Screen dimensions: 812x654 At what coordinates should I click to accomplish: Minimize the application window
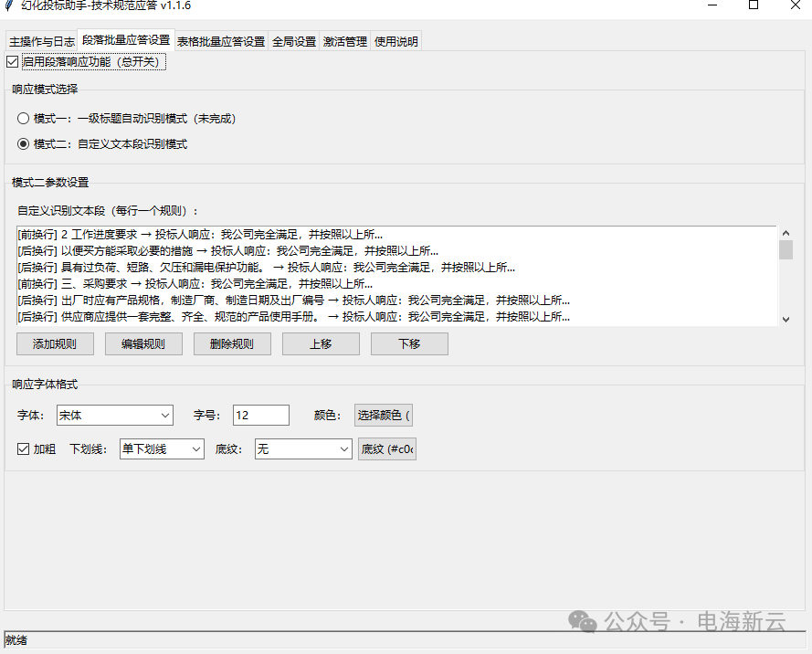712,5
